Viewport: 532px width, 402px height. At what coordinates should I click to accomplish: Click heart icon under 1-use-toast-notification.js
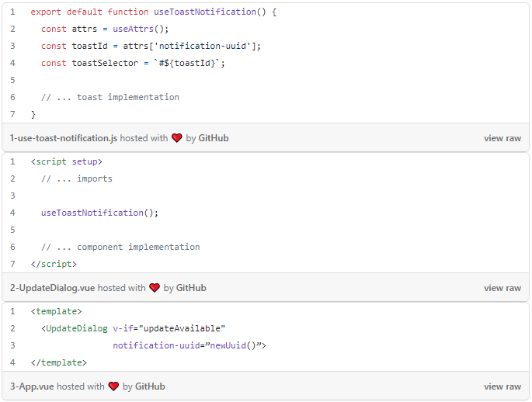coord(176,138)
